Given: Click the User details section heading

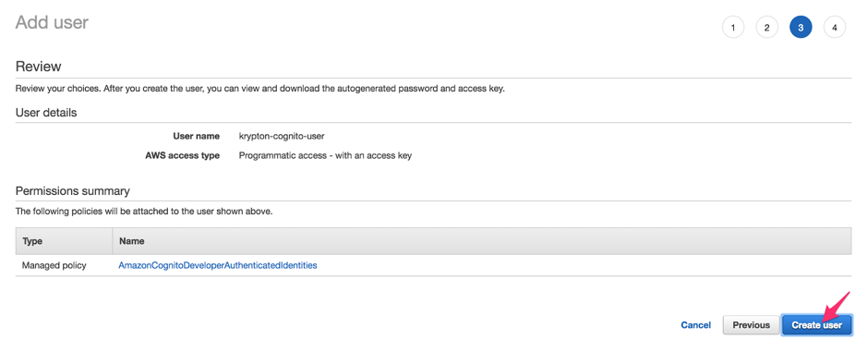Looking at the screenshot, I should (46, 113).
